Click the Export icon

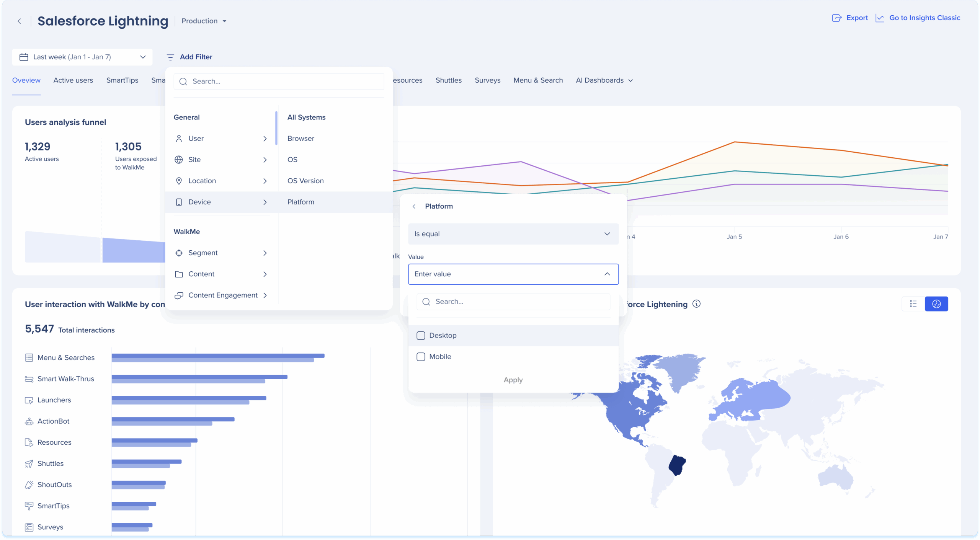click(837, 18)
